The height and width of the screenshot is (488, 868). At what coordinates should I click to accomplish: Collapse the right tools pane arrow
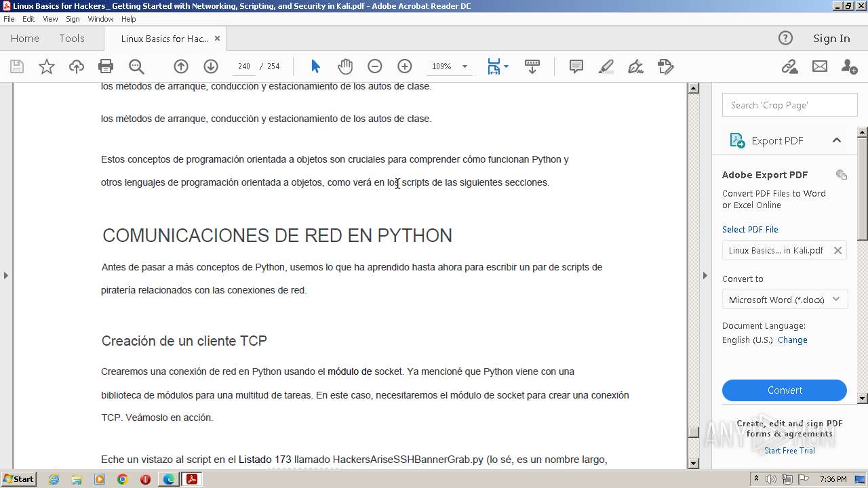[705, 275]
